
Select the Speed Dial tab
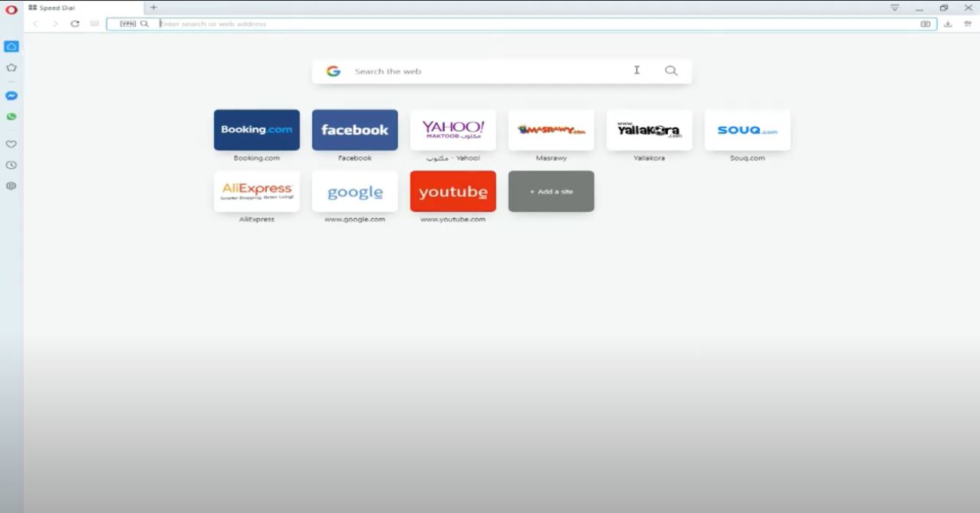(83, 8)
